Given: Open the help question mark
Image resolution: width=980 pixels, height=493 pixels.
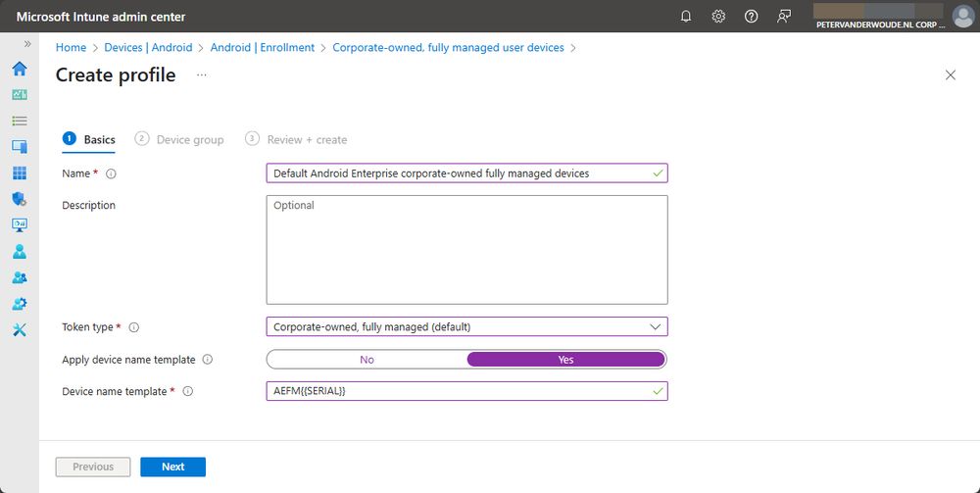Looking at the screenshot, I should (x=752, y=17).
